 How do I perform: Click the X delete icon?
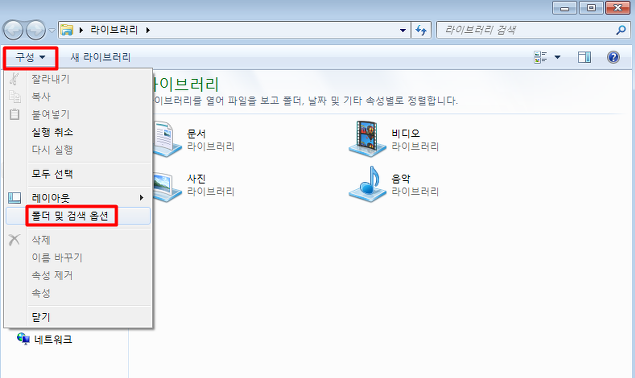pyautogui.click(x=15, y=240)
